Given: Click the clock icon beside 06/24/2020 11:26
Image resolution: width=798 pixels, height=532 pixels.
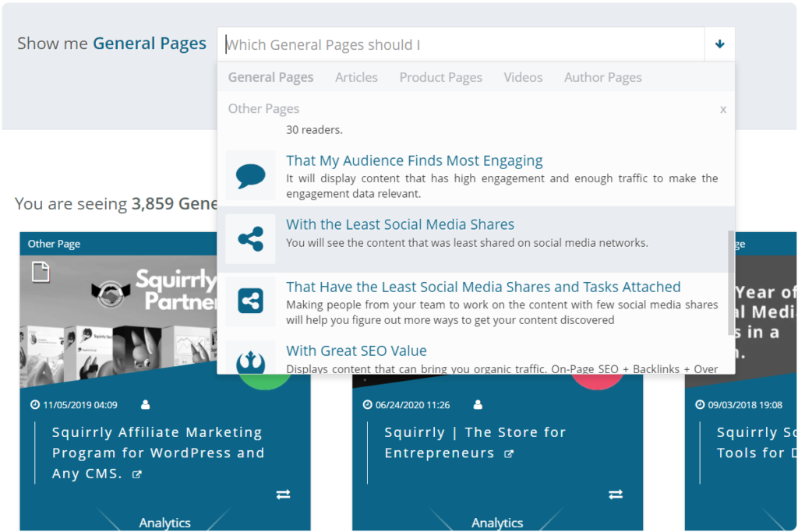Looking at the screenshot, I should click(368, 405).
